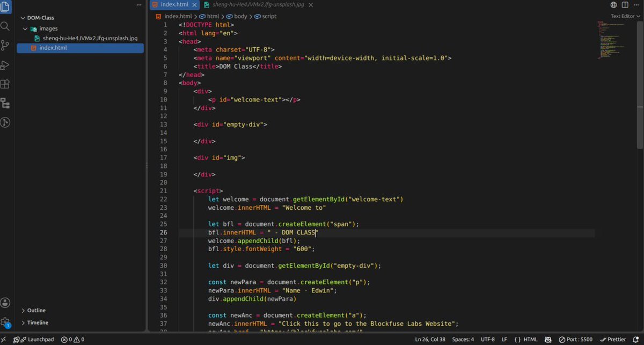Open errors and warnings count in status bar

pyautogui.click(x=72, y=340)
